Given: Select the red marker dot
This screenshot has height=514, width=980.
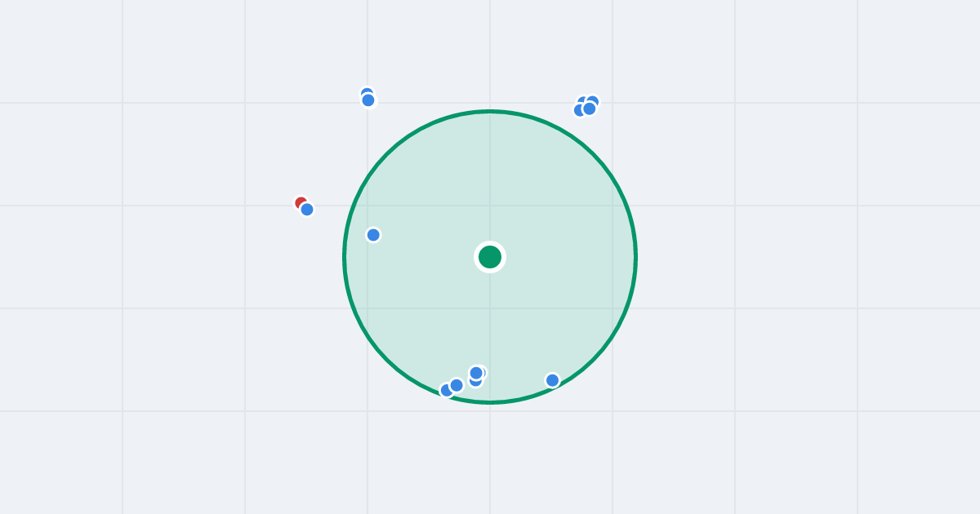Looking at the screenshot, I should pos(301,203).
